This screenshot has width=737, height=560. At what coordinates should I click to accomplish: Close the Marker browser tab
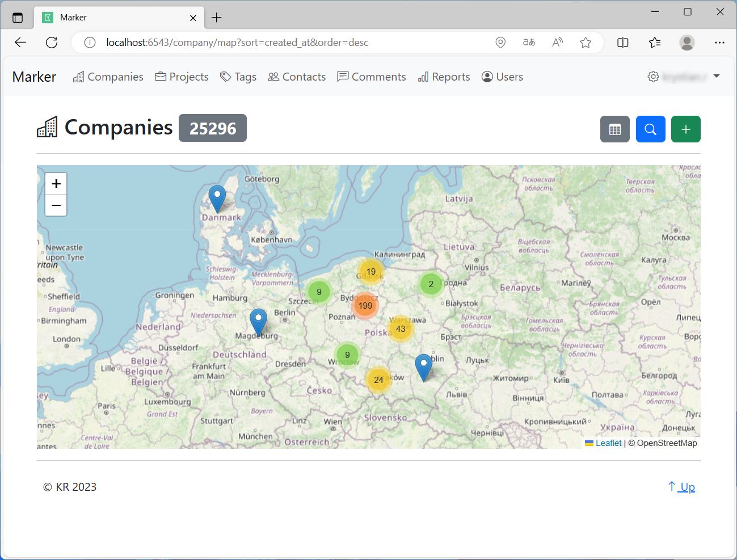tap(193, 18)
